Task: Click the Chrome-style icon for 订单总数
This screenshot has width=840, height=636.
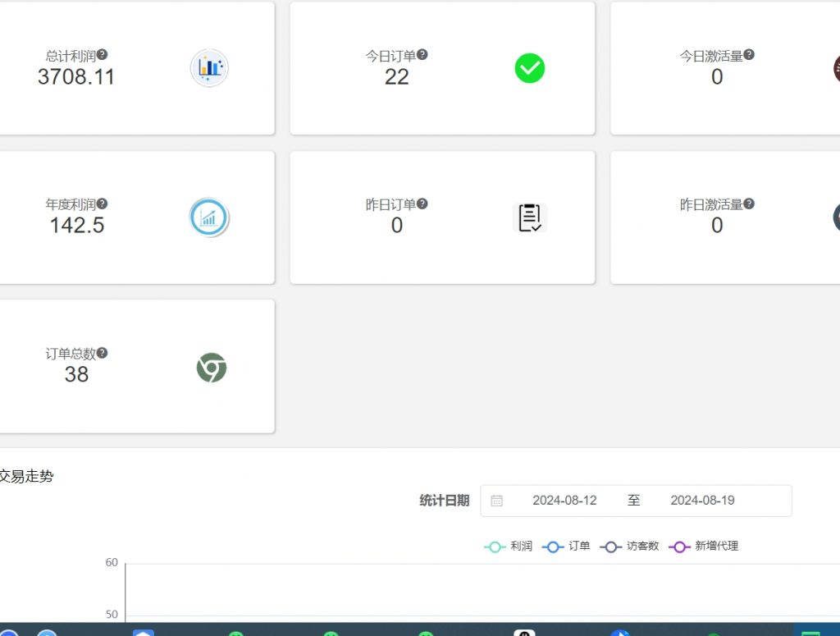Action: (211, 368)
